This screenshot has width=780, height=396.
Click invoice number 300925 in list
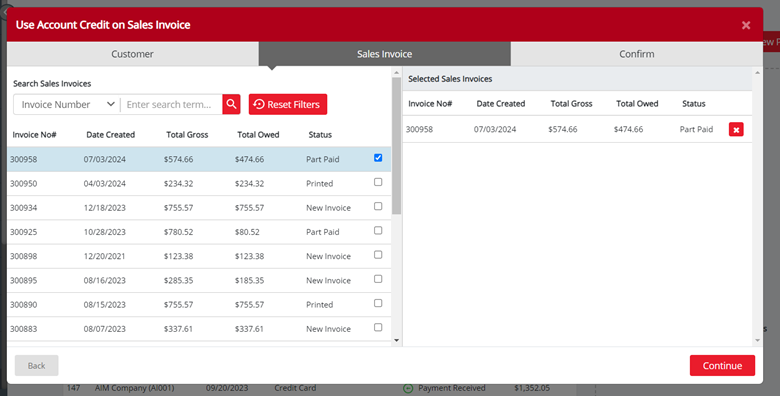(x=23, y=232)
